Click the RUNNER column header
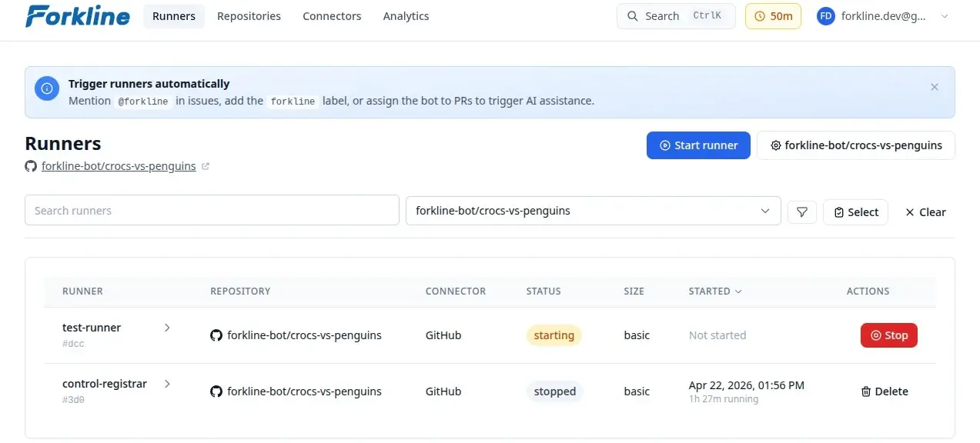The width and height of the screenshot is (980, 443). tap(82, 291)
